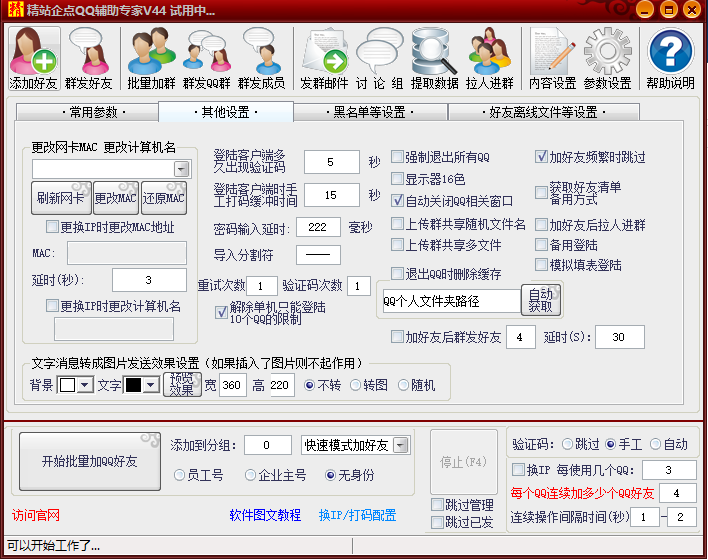Click the 更改MAC button
Viewport: 708px width, 560px height.
click(x=116, y=198)
